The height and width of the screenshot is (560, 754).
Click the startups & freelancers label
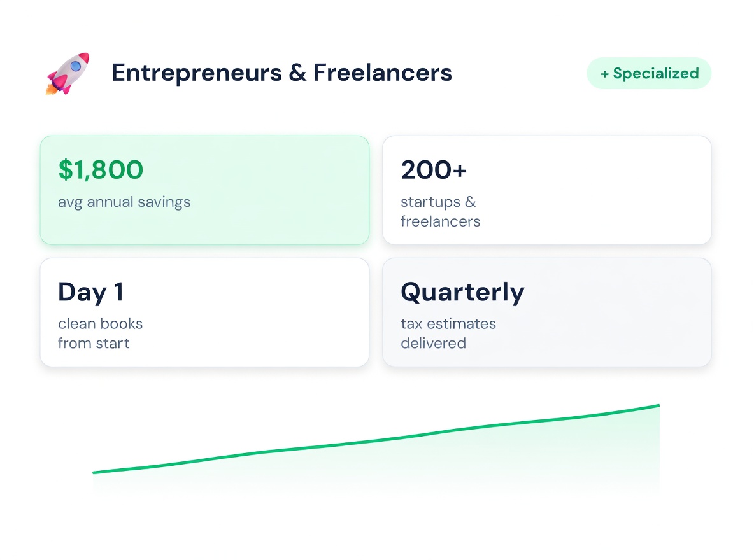tap(440, 212)
